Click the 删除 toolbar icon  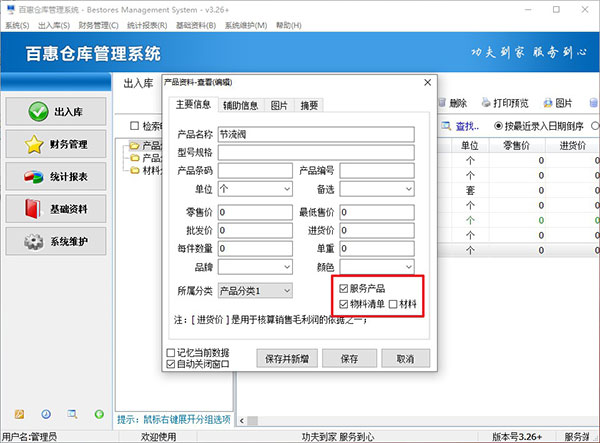click(x=442, y=103)
